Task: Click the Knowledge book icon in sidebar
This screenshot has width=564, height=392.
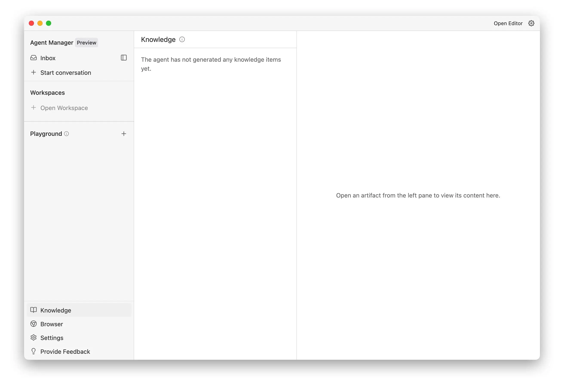Action: click(34, 310)
